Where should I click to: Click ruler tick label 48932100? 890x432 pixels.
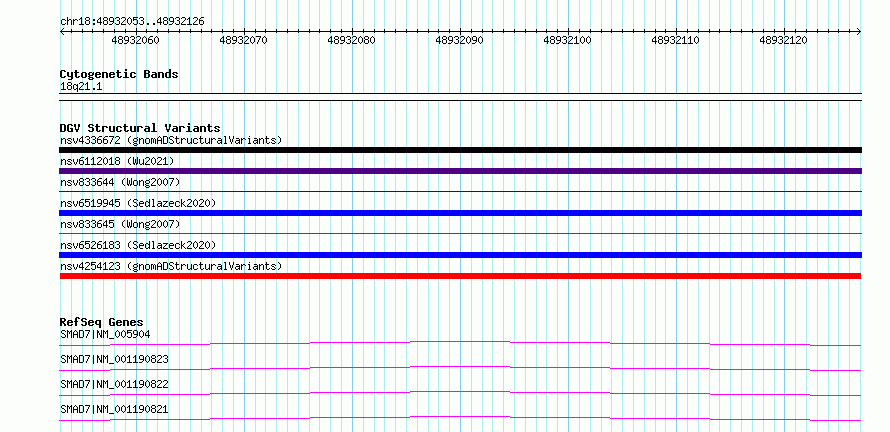[x=568, y=40]
